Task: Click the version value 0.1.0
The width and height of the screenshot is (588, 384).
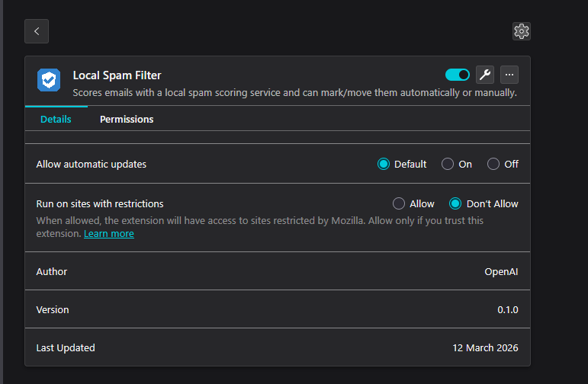Action: pyautogui.click(x=508, y=310)
